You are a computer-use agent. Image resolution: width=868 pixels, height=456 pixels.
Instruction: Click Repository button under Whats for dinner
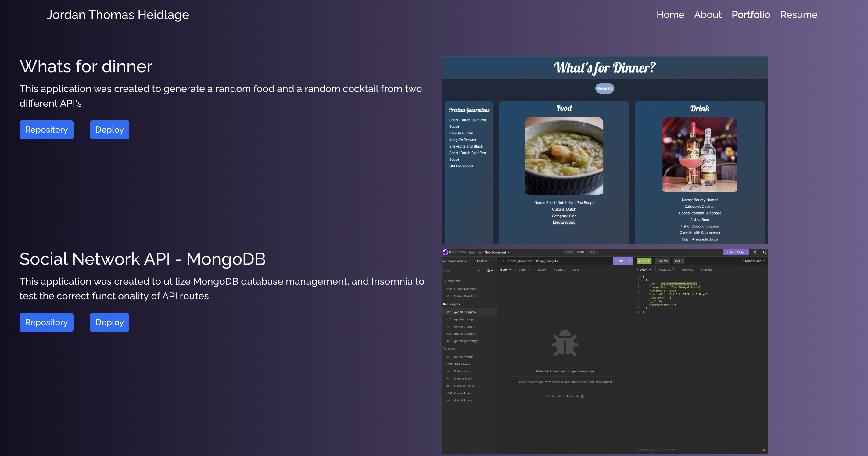(46, 130)
